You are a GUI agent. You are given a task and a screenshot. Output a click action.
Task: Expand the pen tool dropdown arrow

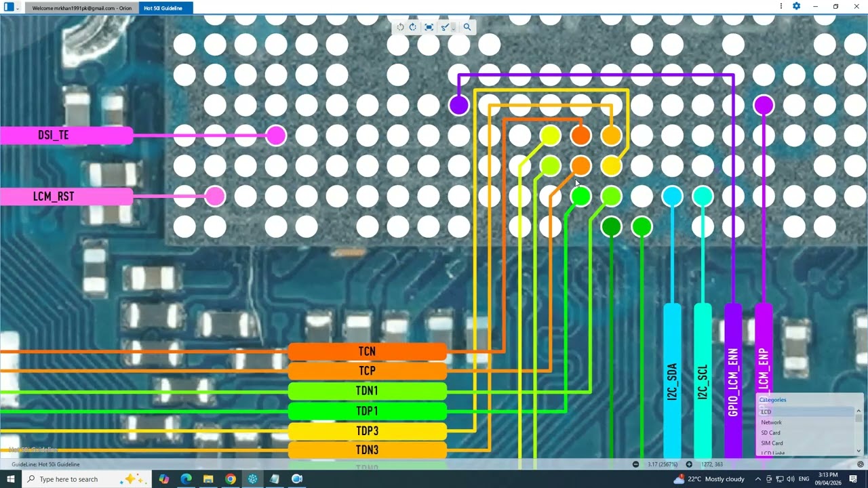coord(454,28)
